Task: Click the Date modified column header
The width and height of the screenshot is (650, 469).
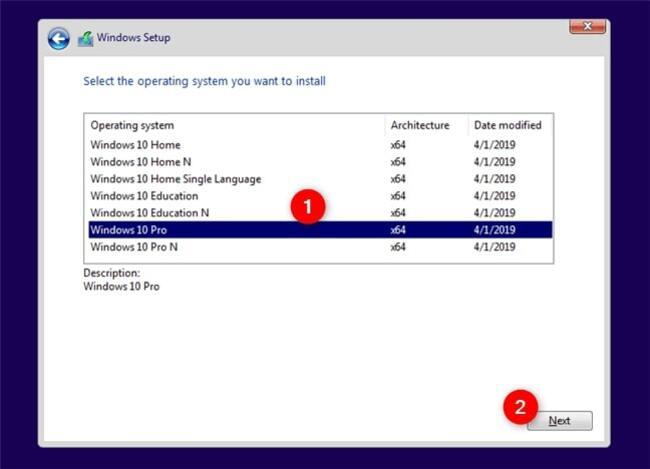Action: [x=510, y=125]
